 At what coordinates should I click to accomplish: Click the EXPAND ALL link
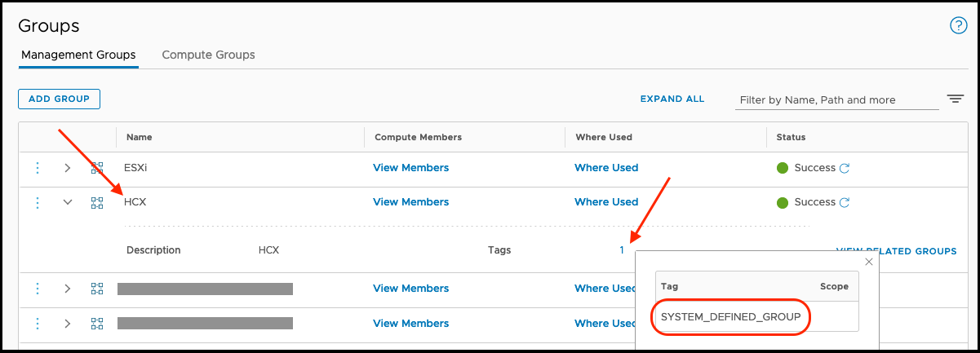point(672,99)
